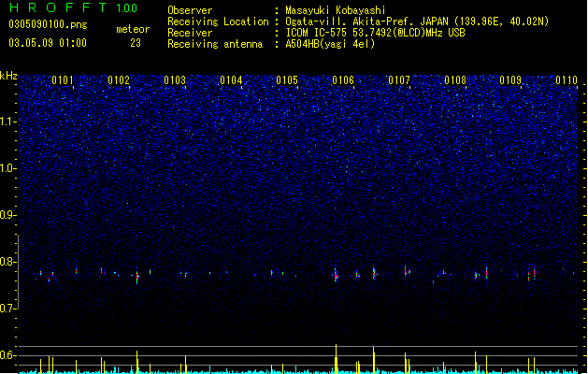Image resolution: width=588 pixels, height=374 pixels.
Task: Click the A504HB antenna text
Action: [x=330, y=44]
